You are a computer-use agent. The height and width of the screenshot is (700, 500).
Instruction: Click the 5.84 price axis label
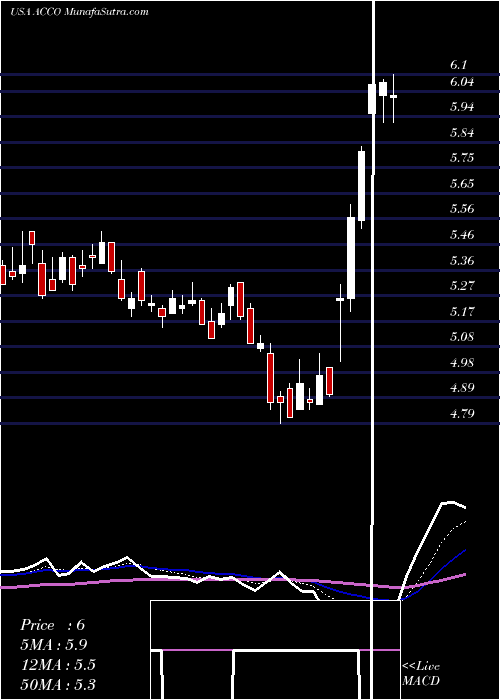point(462,133)
